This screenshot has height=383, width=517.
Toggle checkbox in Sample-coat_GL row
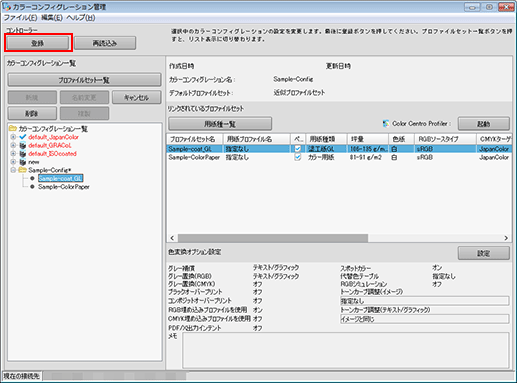[298, 149]
